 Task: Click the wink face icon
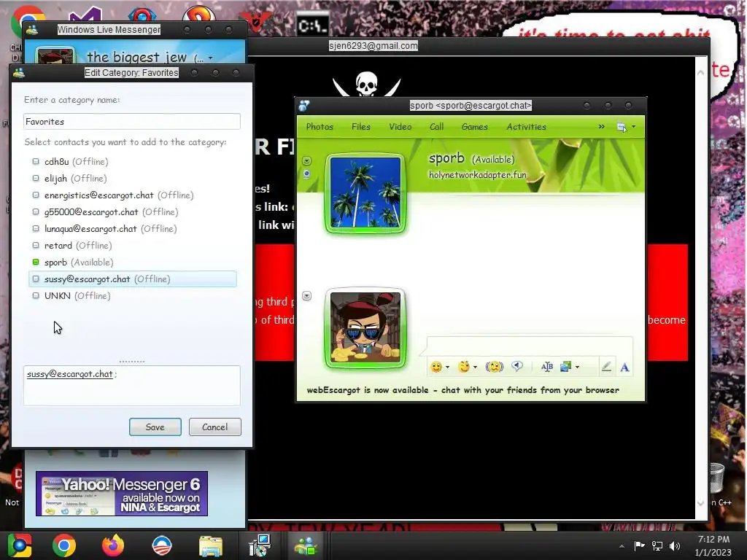tap(463, 367)
